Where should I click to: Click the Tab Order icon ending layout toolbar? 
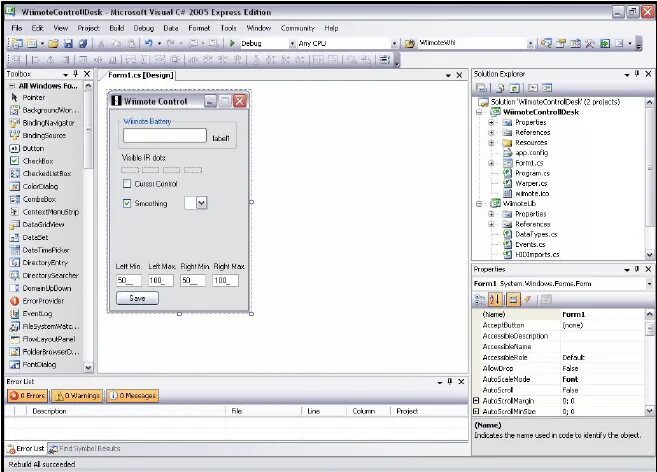point(384,60)
